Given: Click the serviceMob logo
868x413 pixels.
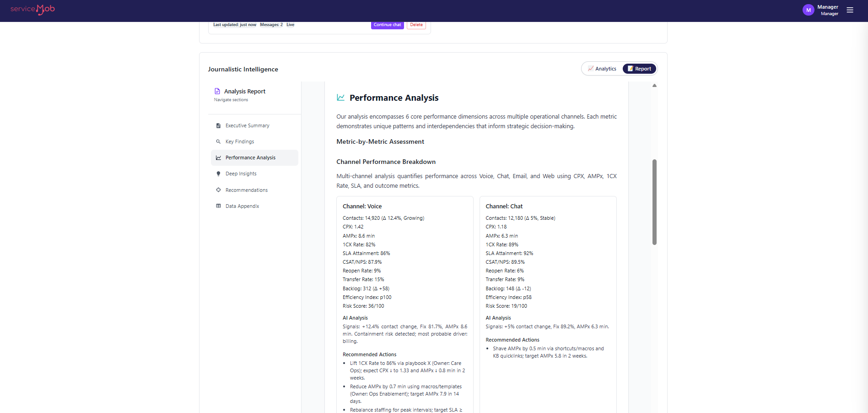Looking at the screenshot, I should click(x=32, y=9).
